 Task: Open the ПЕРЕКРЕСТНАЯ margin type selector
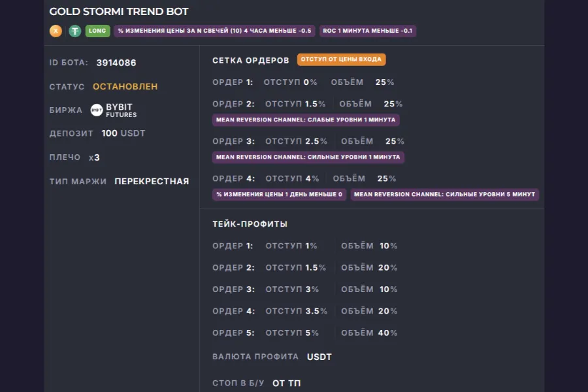tap(152, 181)
